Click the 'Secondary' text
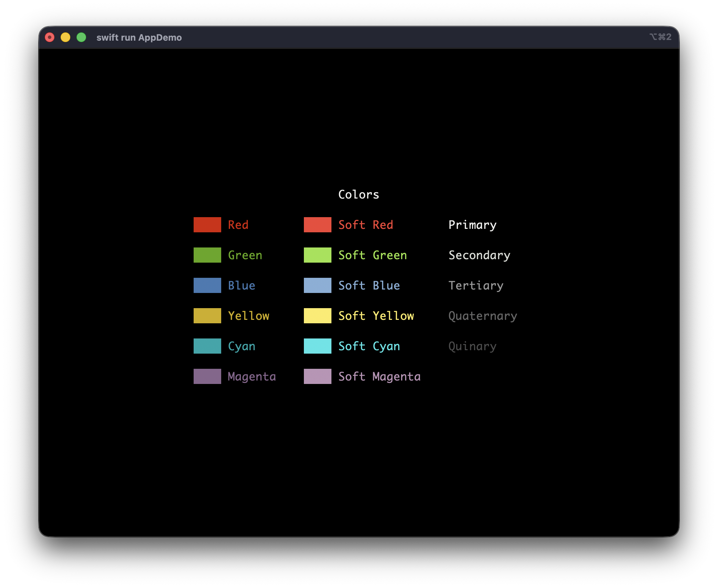The height and width of the screenshot is (588, 718). 479,255
